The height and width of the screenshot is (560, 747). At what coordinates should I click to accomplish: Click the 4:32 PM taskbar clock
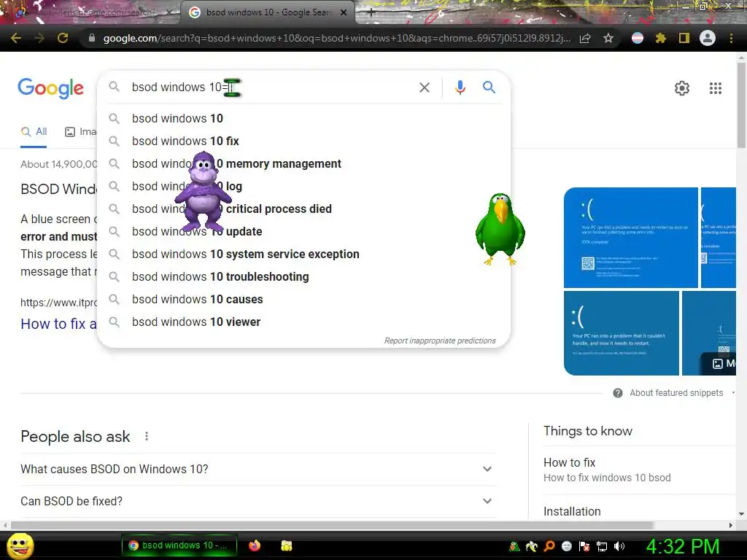(683, 546)
